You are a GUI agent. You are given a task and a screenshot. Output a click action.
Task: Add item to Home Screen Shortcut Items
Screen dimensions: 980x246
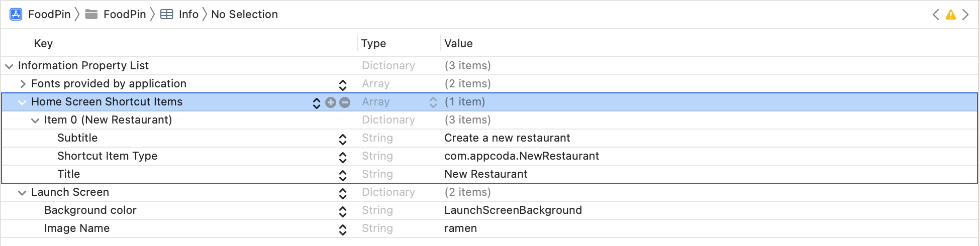(331, 102)
